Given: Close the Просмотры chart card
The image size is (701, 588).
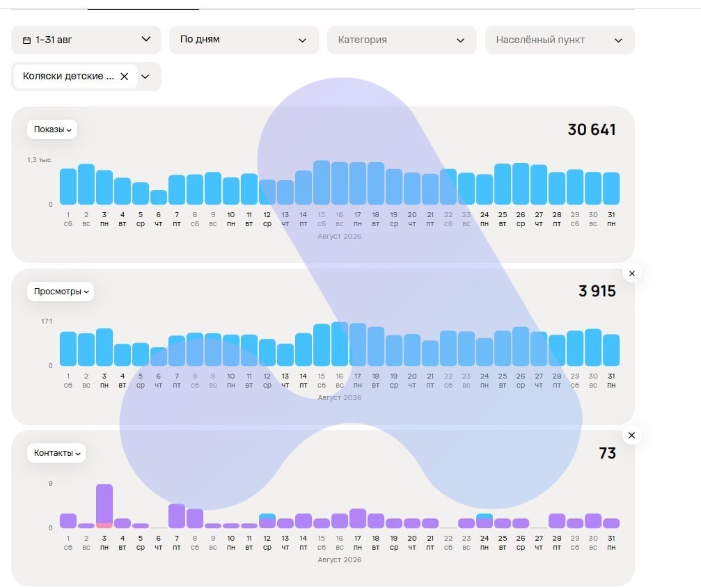Looking at the screenshot, I should point(631,273).
